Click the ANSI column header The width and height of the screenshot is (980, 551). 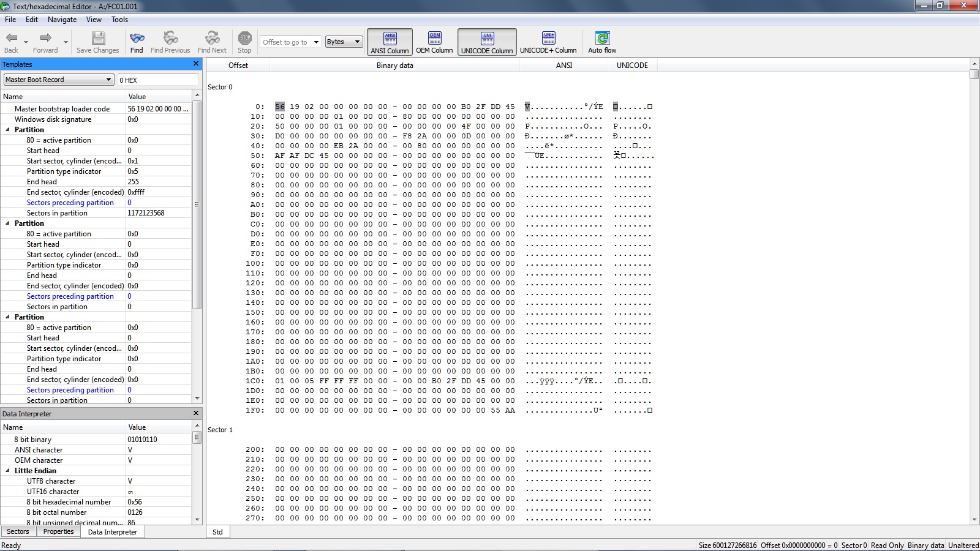point(564,65)
